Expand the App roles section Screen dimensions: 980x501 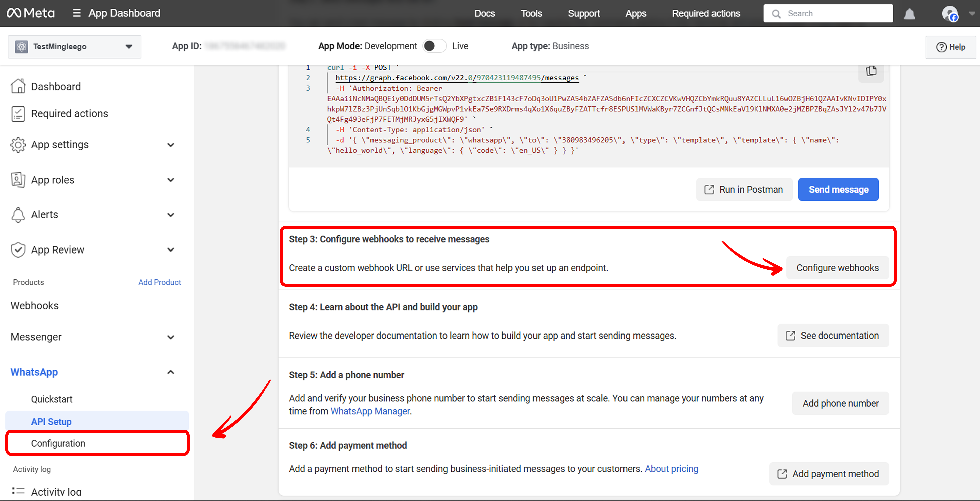click(171, 180)
